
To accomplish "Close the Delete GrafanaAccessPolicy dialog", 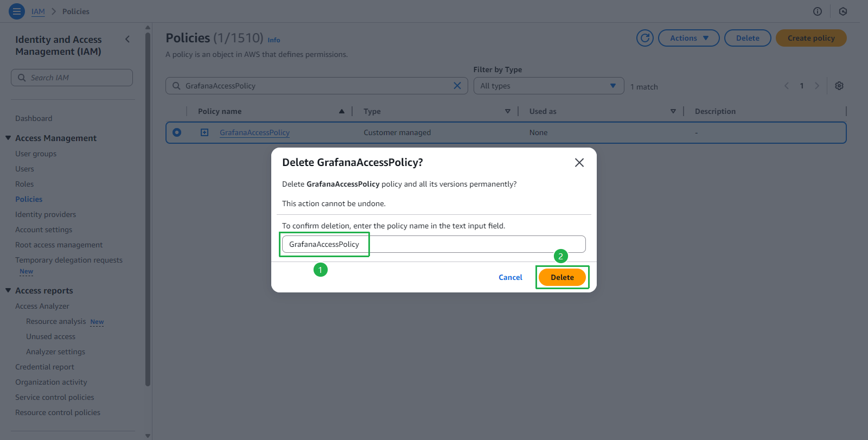I will (x=579, y=163).
